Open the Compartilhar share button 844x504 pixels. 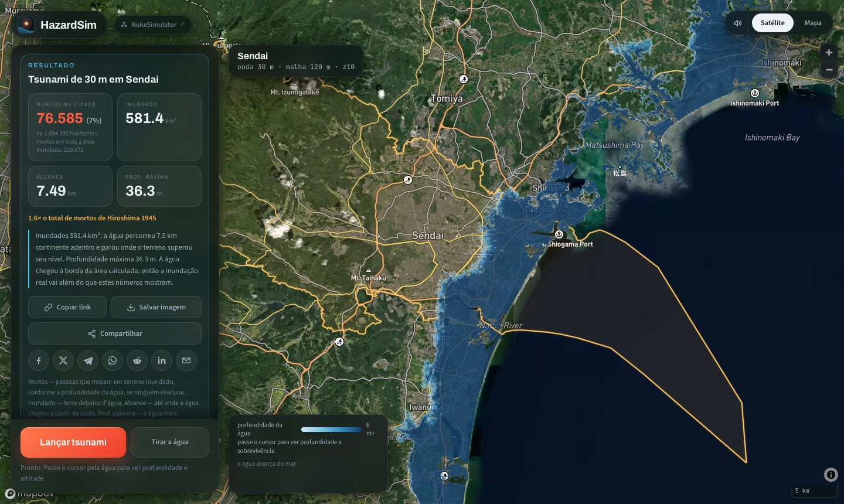[115, 333]
